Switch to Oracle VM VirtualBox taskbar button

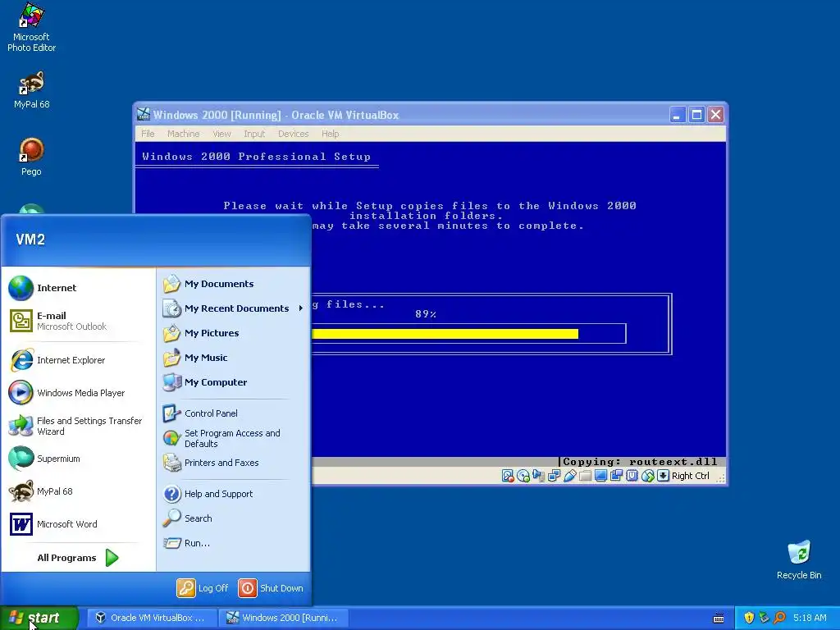click(x=152, y=618)
